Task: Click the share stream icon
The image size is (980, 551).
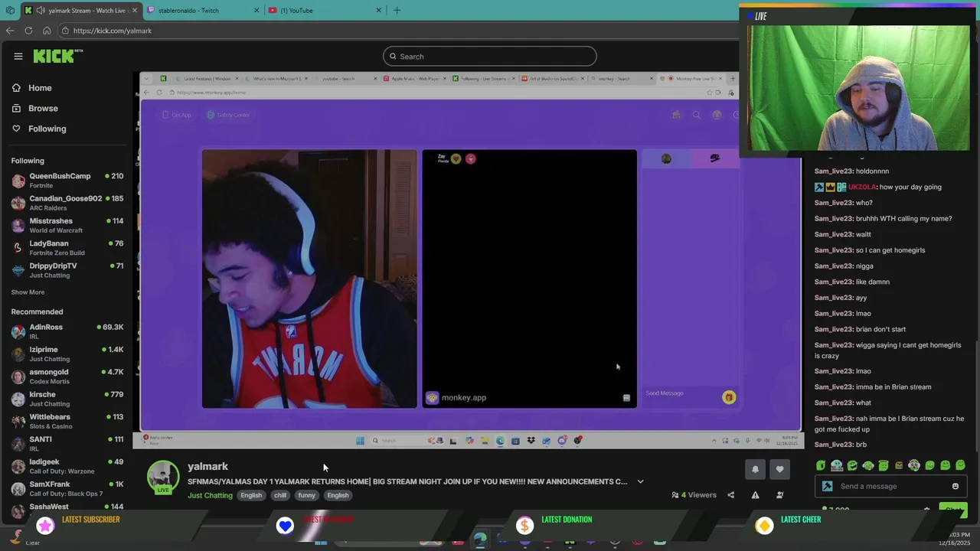Action: [x=730, y=495]
